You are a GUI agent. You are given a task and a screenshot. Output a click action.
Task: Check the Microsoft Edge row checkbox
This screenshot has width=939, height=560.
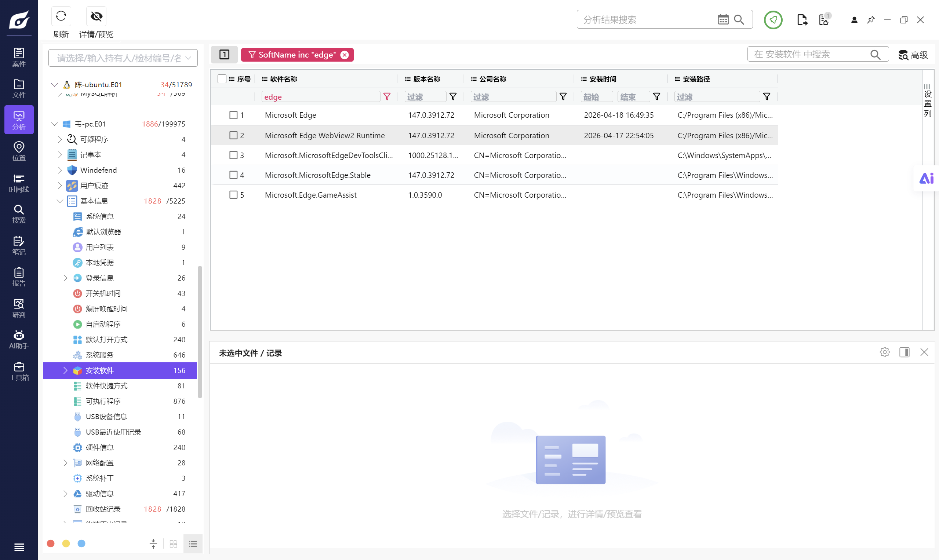[x=233, y=115]
